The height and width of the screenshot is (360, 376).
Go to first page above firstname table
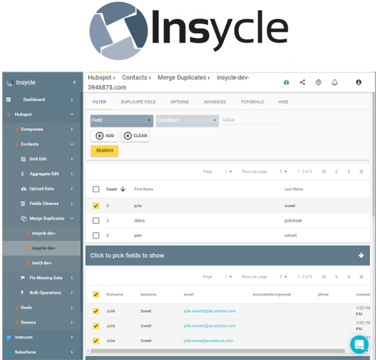324,277
